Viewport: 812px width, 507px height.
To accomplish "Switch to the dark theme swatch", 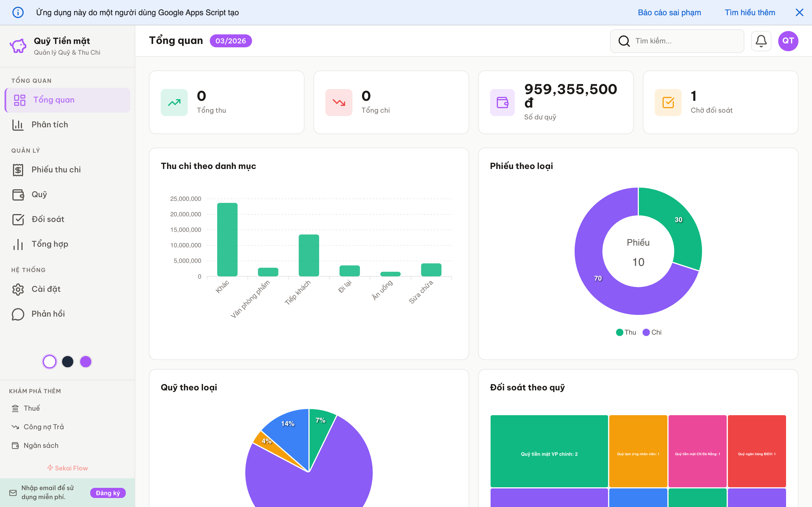I will [68, 361].
